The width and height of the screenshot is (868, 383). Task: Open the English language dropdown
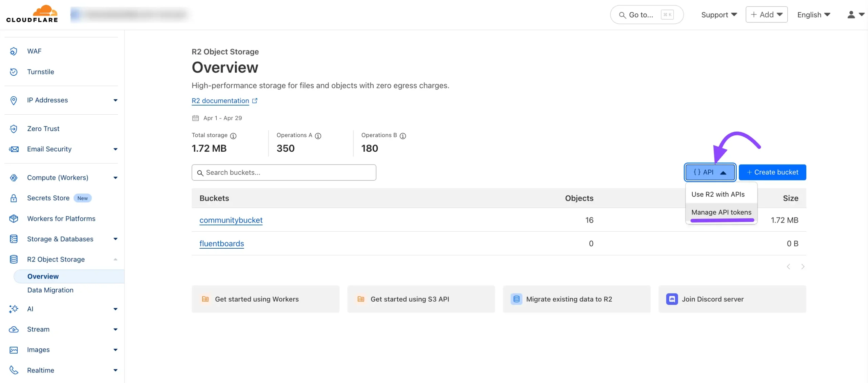[814, 15]
